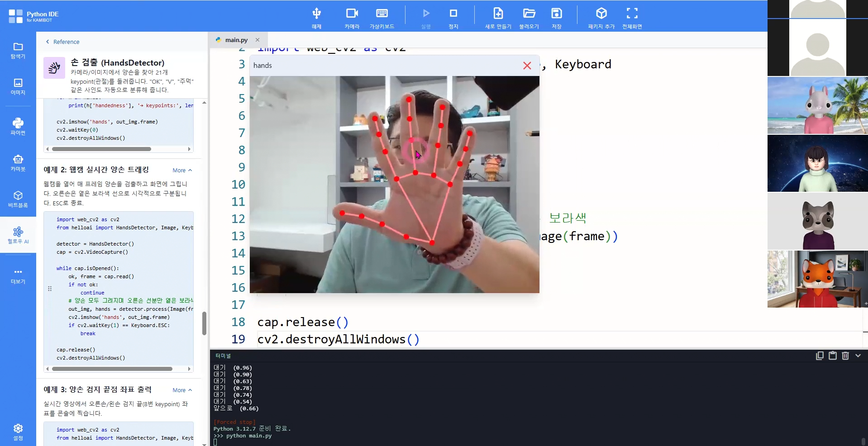Close the hands camera window
The width and height of the screenshot is (868, 446).
click(527, 66)
